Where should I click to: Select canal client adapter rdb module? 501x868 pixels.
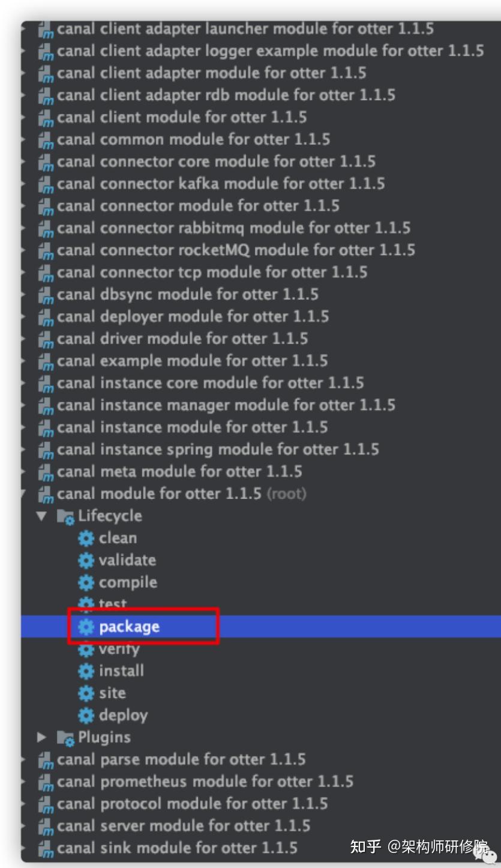click(x=226, y=95)
